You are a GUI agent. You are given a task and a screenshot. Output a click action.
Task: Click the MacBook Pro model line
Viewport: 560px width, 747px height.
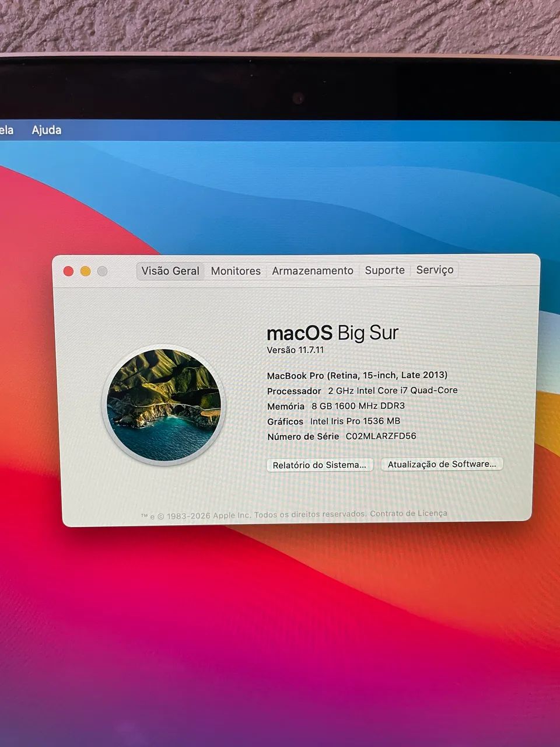point(357,375)
